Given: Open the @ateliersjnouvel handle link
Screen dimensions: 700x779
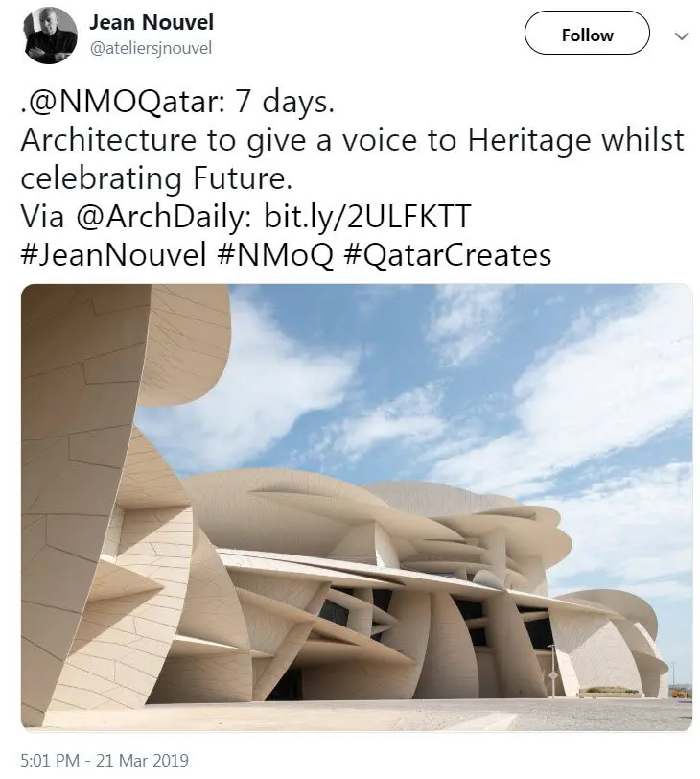Looking at the screenshot, I should 151,48.
